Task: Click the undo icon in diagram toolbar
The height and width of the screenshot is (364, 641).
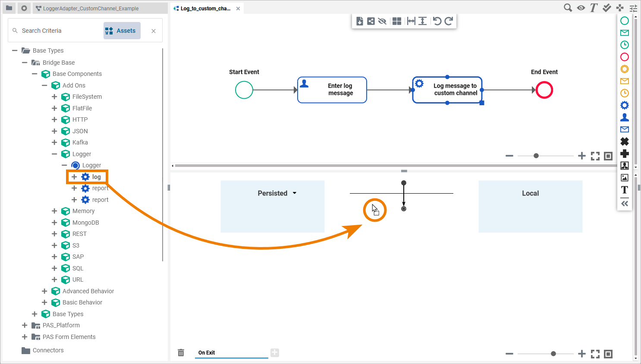Action: click(x=437, y=21)
